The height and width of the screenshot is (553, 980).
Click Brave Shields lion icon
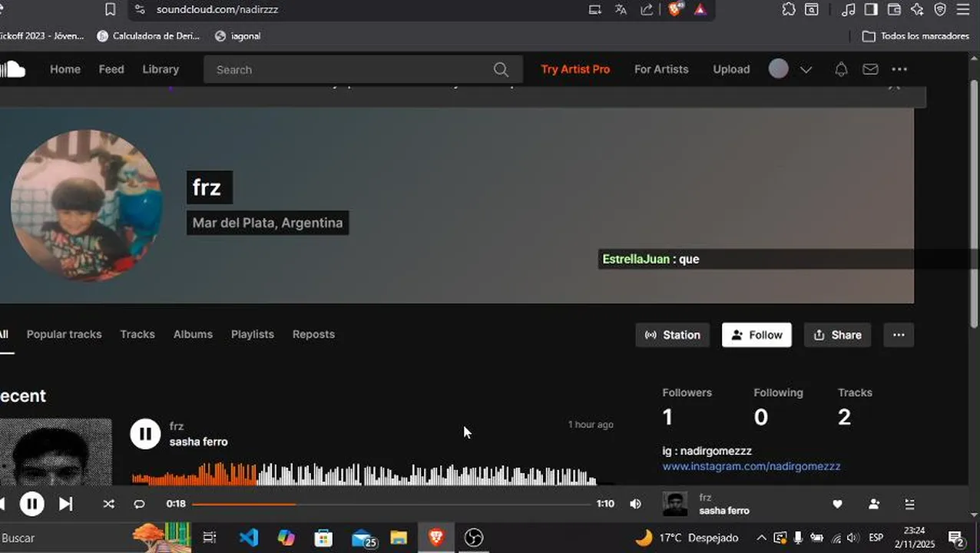[674, 9]
